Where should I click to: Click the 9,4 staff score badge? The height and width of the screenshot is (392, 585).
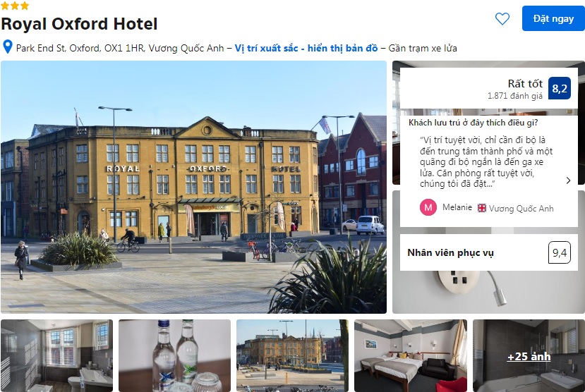(x=560, y=252)
